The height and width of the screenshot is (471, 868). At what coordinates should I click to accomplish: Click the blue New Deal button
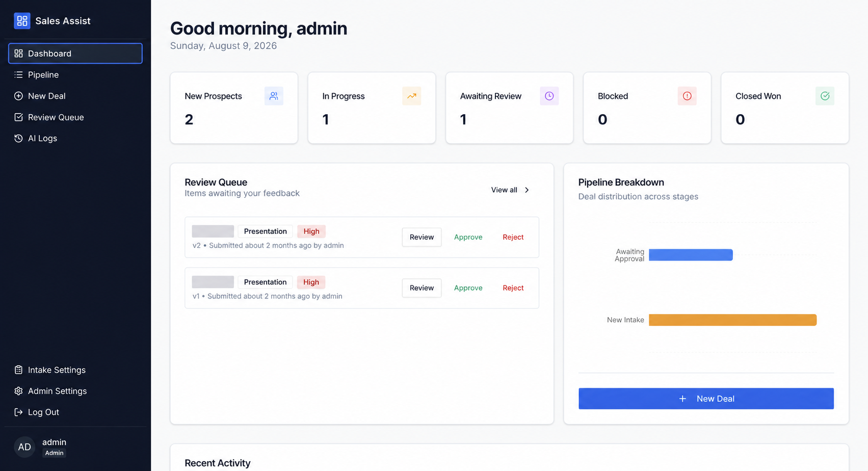click(706, 399)
